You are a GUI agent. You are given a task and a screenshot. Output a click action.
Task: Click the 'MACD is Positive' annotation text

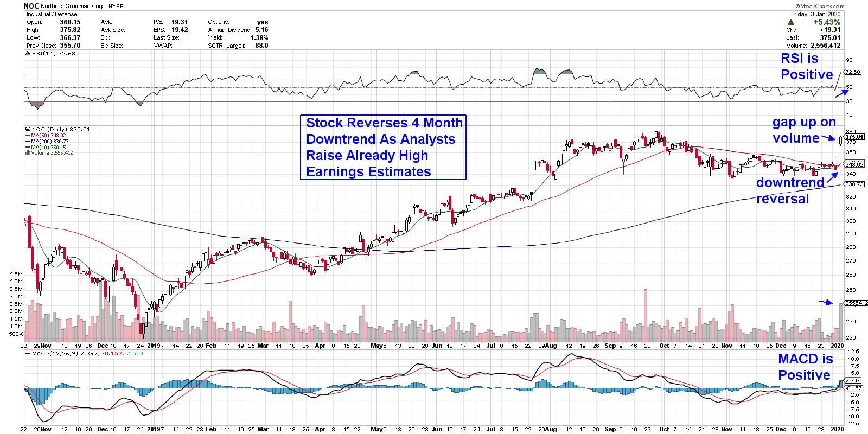(805, 367)
